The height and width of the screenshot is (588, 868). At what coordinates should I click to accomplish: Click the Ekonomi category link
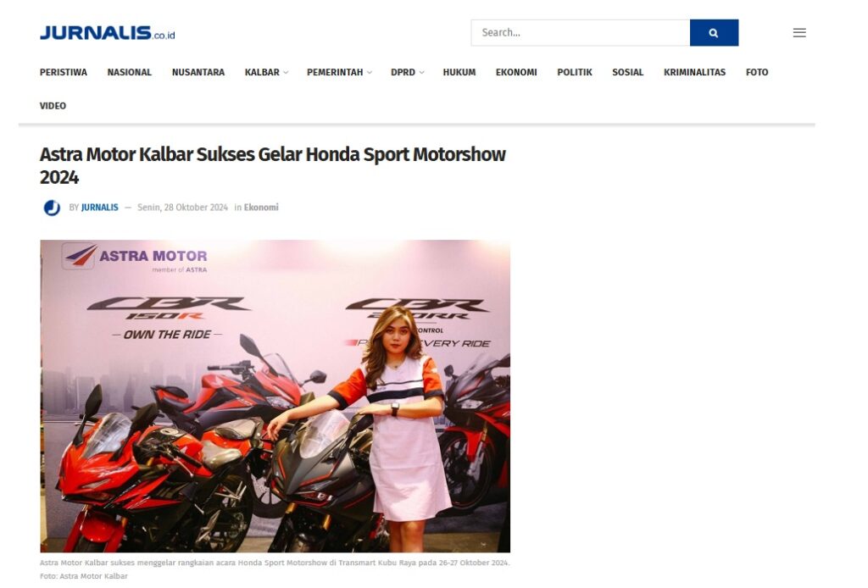point(261,208)
